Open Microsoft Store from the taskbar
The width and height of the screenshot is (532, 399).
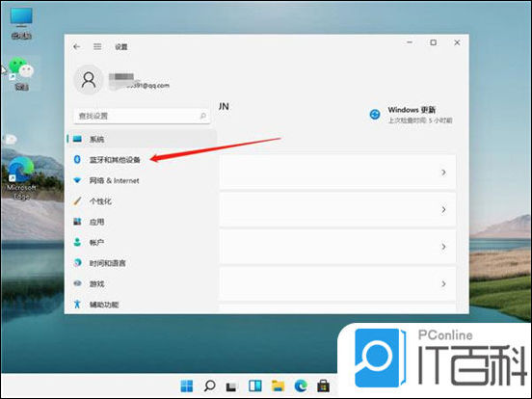[323, 386]
